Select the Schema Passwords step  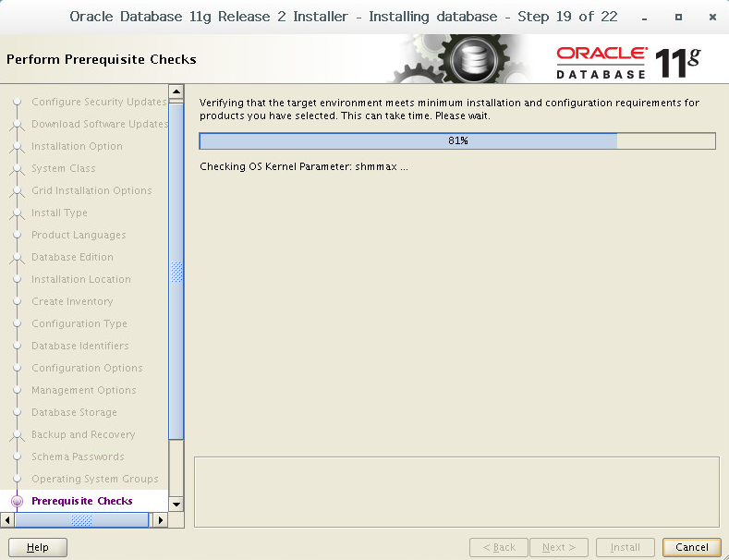click(x=79, y=457)
